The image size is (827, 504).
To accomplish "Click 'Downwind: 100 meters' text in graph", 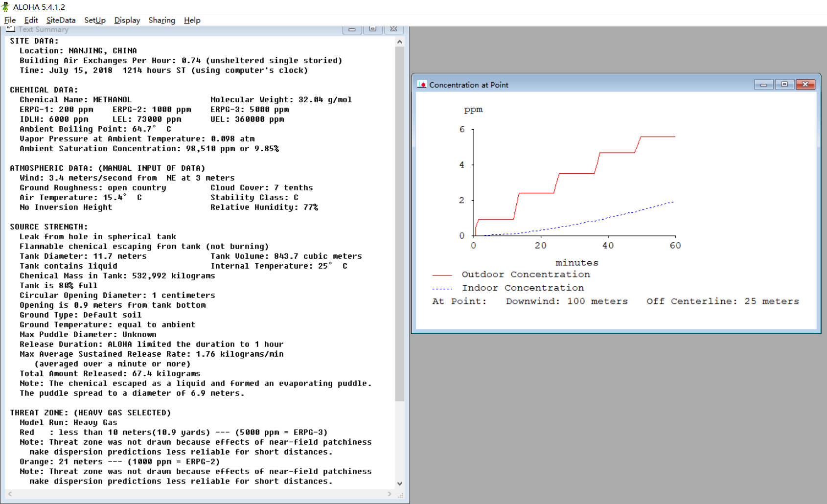I will [567, 301].
